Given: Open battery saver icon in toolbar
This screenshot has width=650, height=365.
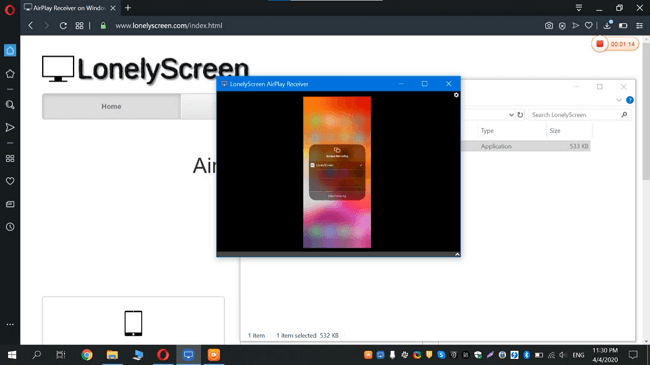Looking at the screenshot, I should click(x=623, y=25).
